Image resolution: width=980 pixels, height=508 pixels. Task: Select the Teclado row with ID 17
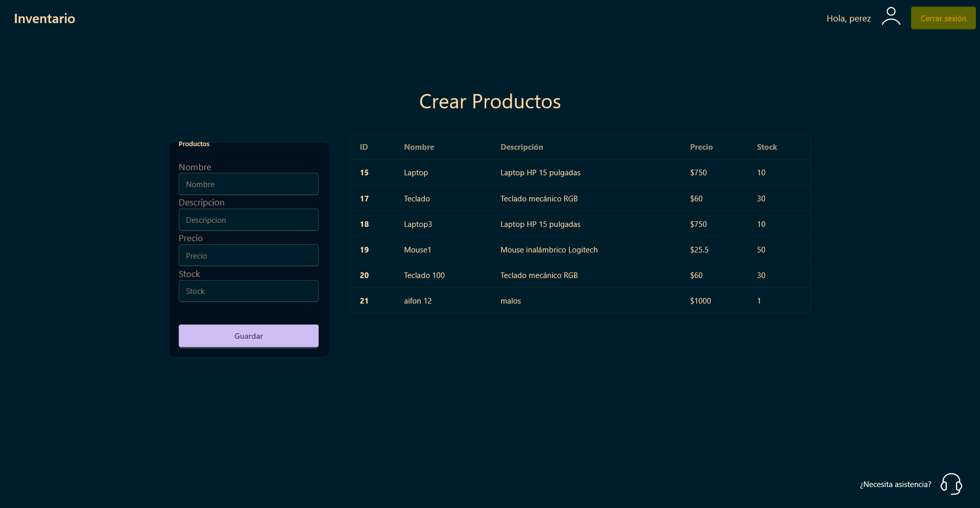[x=580, y=198]
